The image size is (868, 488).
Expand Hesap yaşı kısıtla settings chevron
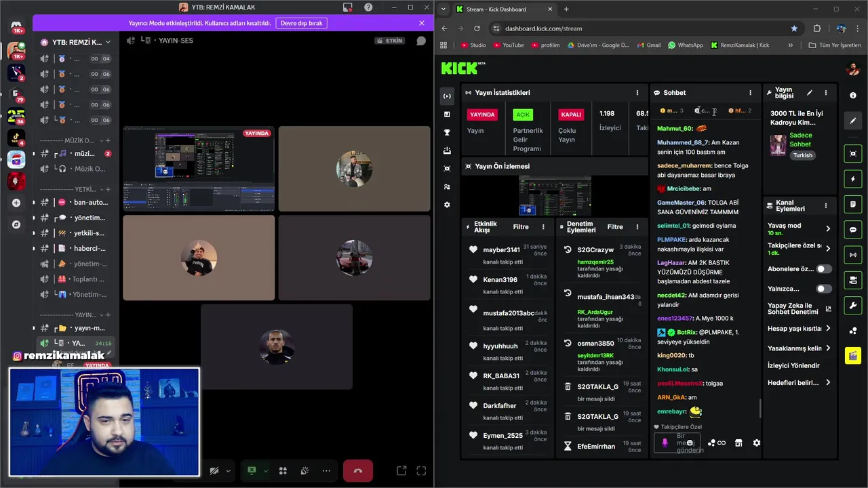[x=828, y=329]
